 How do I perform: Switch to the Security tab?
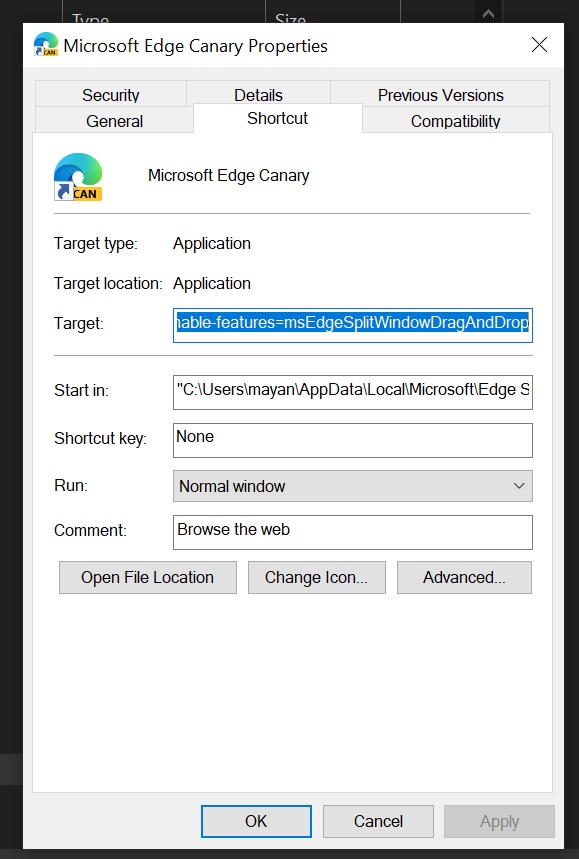click(x=111, y=94)
